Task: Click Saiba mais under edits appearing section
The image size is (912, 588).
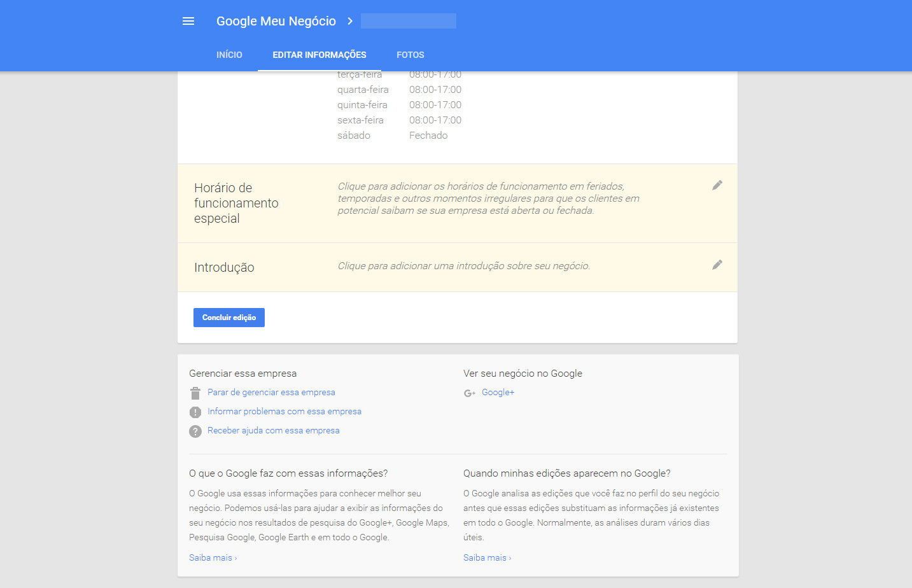Action: tap(487, 558)
